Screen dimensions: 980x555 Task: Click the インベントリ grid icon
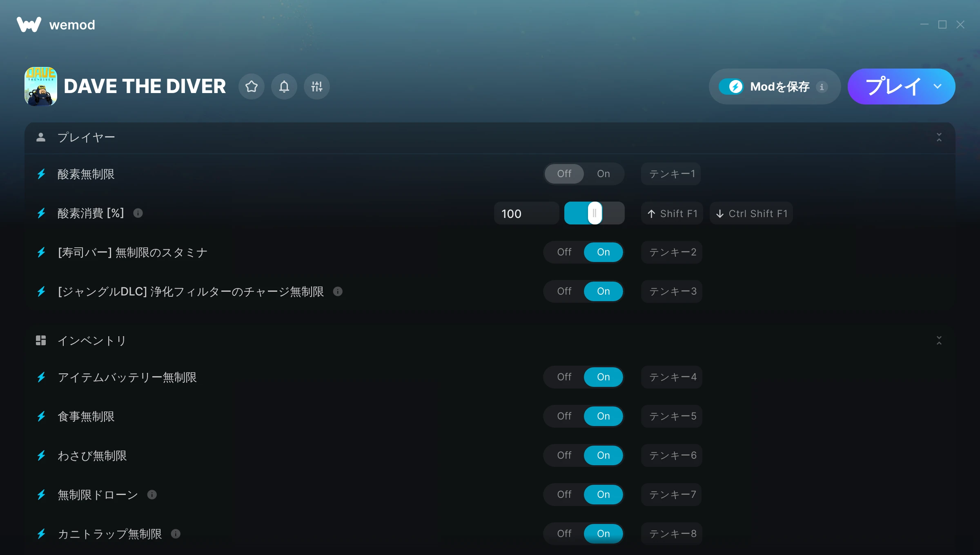(41, 340)
